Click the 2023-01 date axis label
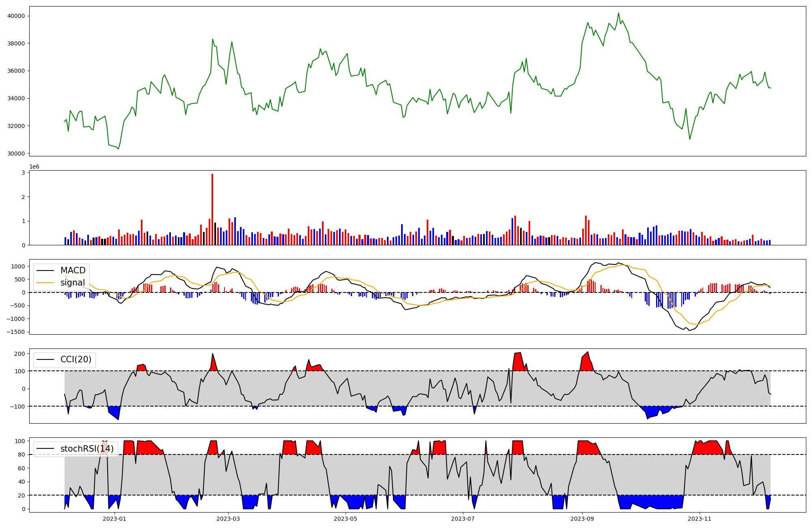Screen dimensions: 812x528 point(114,519)
